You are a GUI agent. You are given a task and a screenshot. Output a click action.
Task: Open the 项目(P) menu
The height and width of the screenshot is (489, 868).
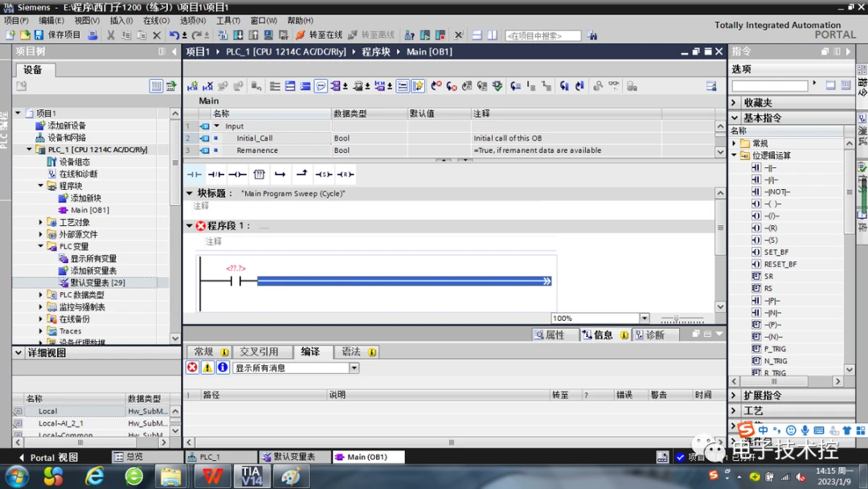tap(16, 20)
